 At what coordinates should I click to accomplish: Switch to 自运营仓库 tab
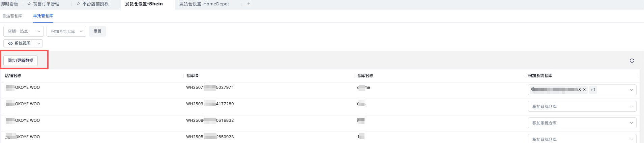pyautogui.click(x=12, y=16)
